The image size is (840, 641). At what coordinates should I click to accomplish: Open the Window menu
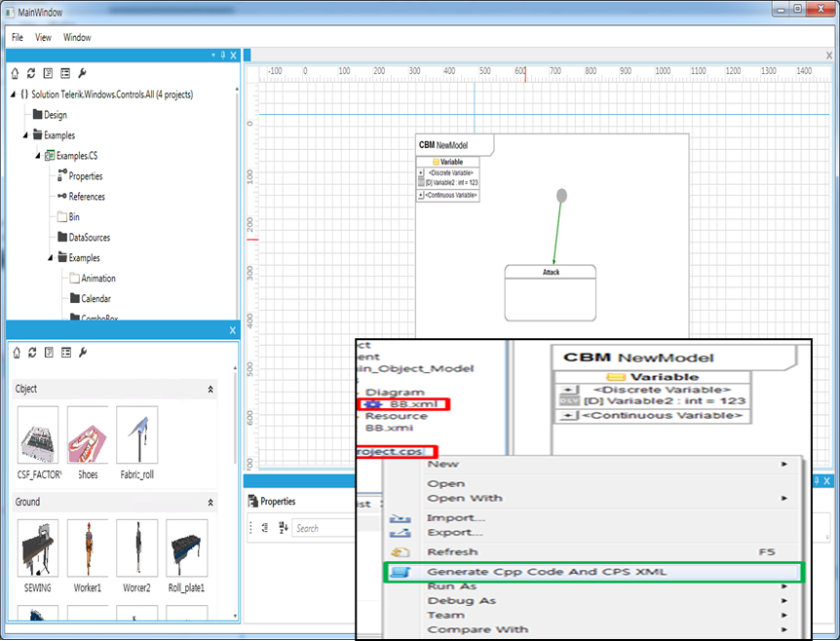click(77, 37)
